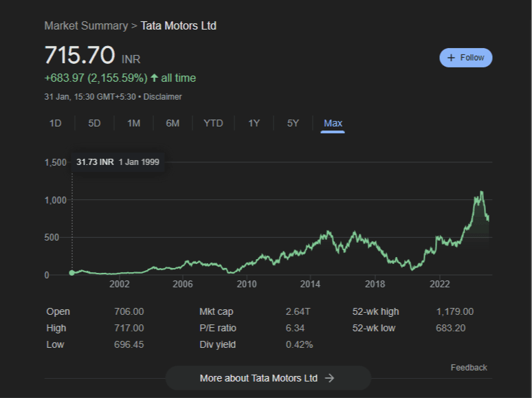Switch chart to 1D range

click(x=55, y=123)
